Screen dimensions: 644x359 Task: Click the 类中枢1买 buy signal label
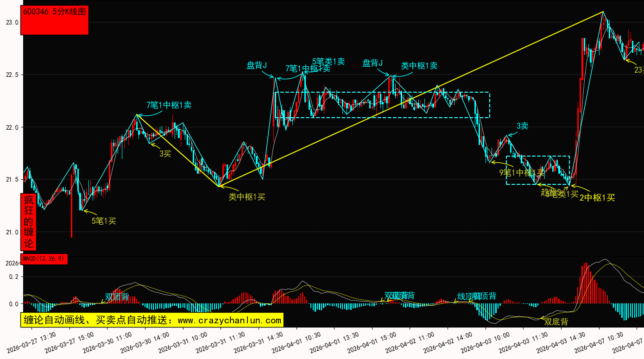click(247, 197)
